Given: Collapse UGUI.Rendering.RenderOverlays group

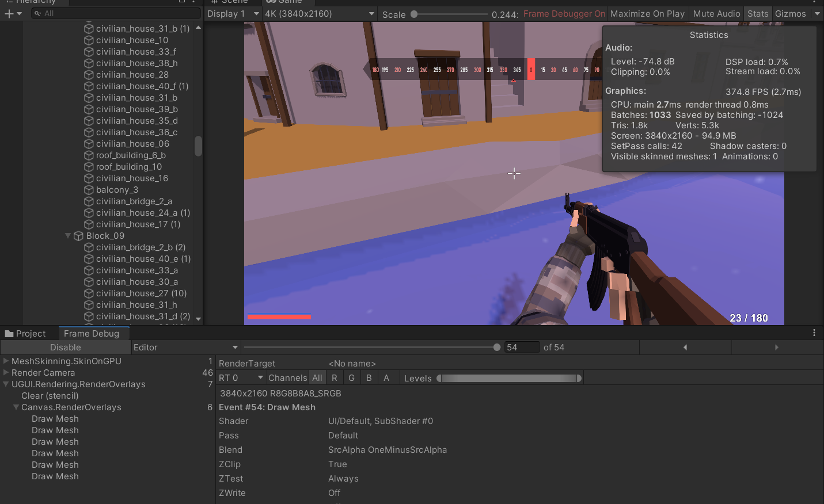Looking at the screenshot, I should coord(6,384).
